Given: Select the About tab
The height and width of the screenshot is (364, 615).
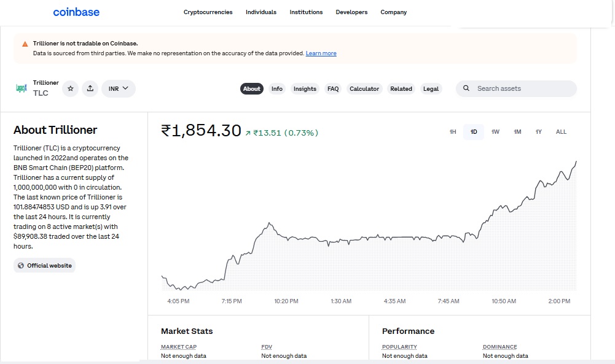Looking at the screenshot, I should (252, 89).
